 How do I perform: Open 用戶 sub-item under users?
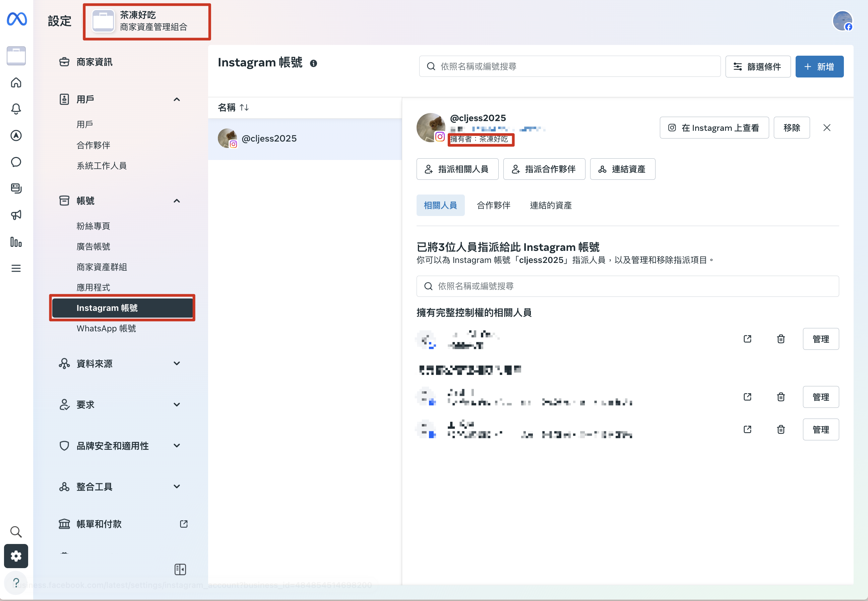[85, 124]
